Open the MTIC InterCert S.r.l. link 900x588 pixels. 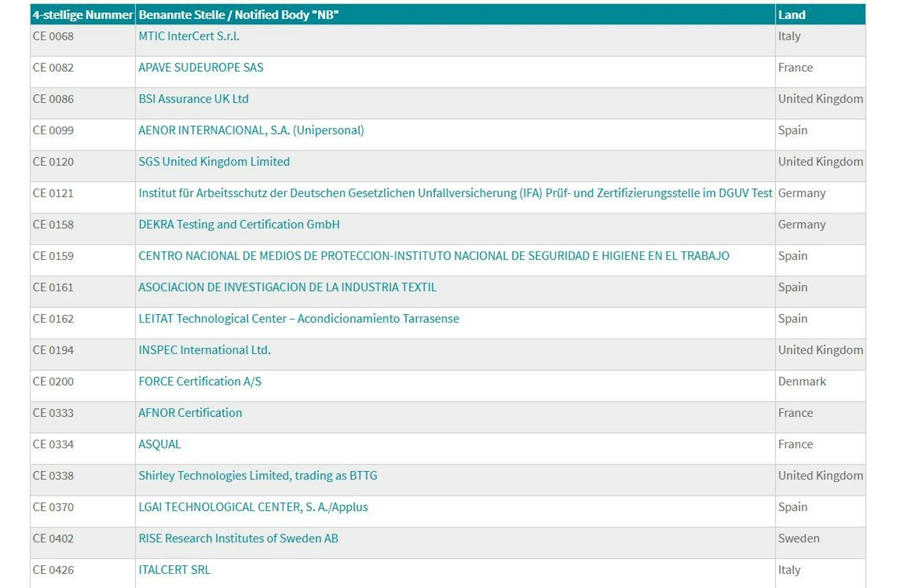click(189, 36)
